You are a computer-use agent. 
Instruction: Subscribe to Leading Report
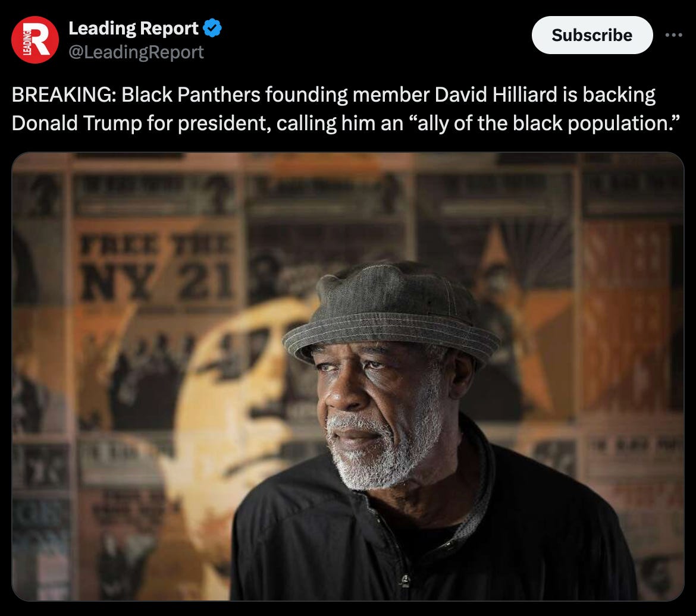click(x=592, y=35)
